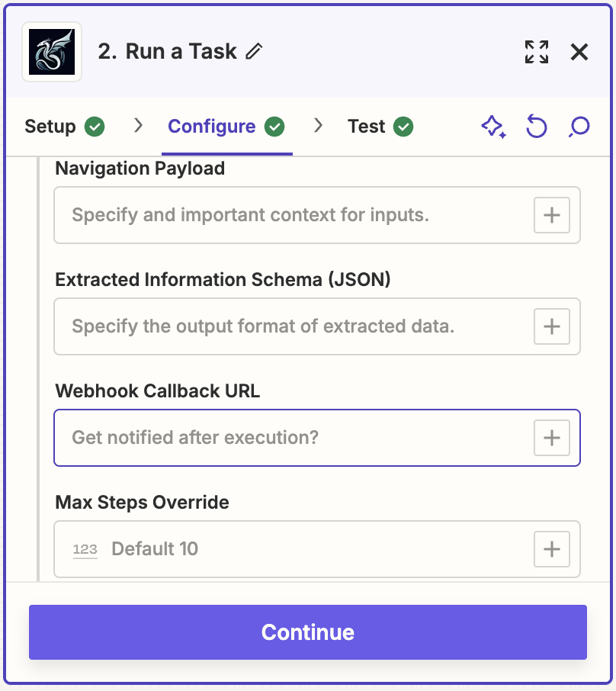
Task: Click the circular undo arrow icon
Action: point(537,127)
